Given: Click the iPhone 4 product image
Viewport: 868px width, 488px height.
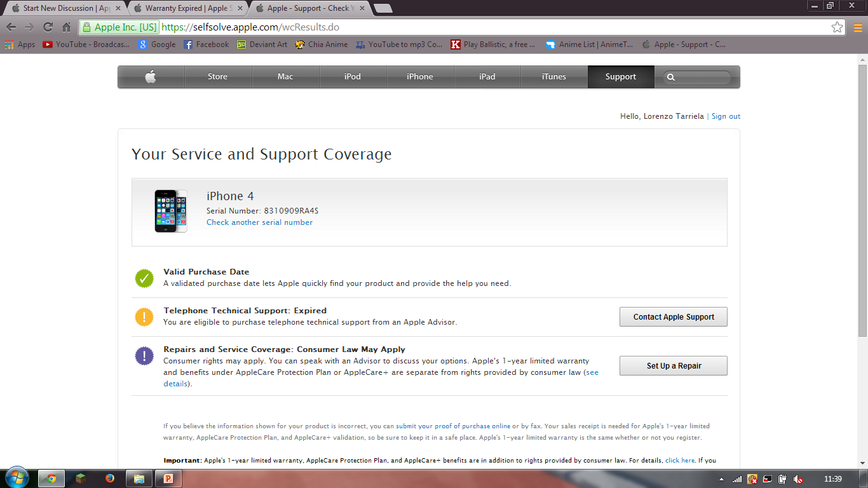Looking at the screenshot, I should point(171,211).
